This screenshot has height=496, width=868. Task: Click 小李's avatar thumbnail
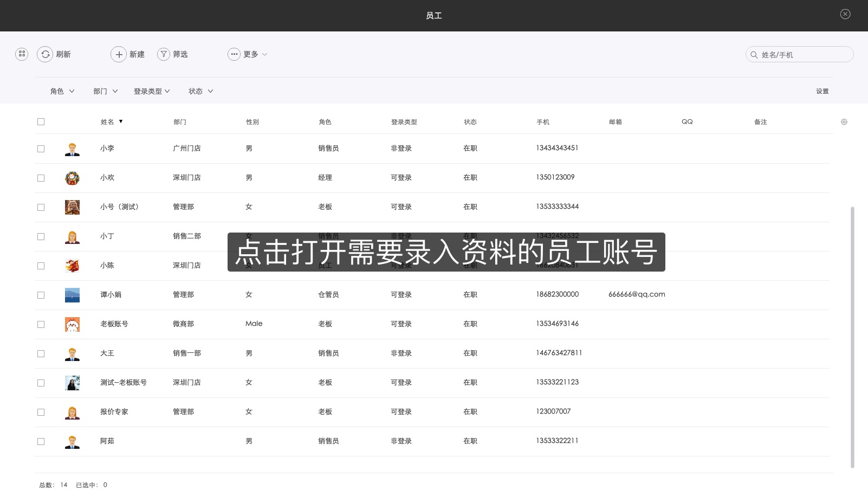[72, 149]
